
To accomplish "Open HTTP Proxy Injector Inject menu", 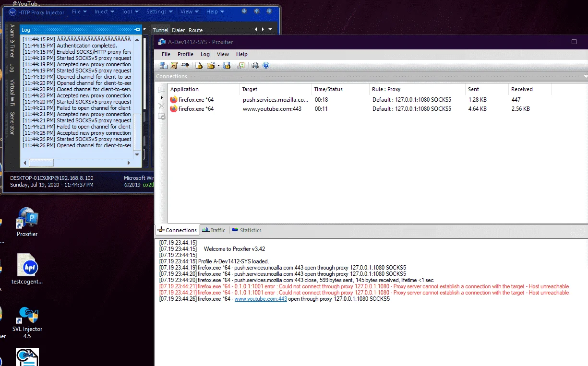I will (104, 12).
